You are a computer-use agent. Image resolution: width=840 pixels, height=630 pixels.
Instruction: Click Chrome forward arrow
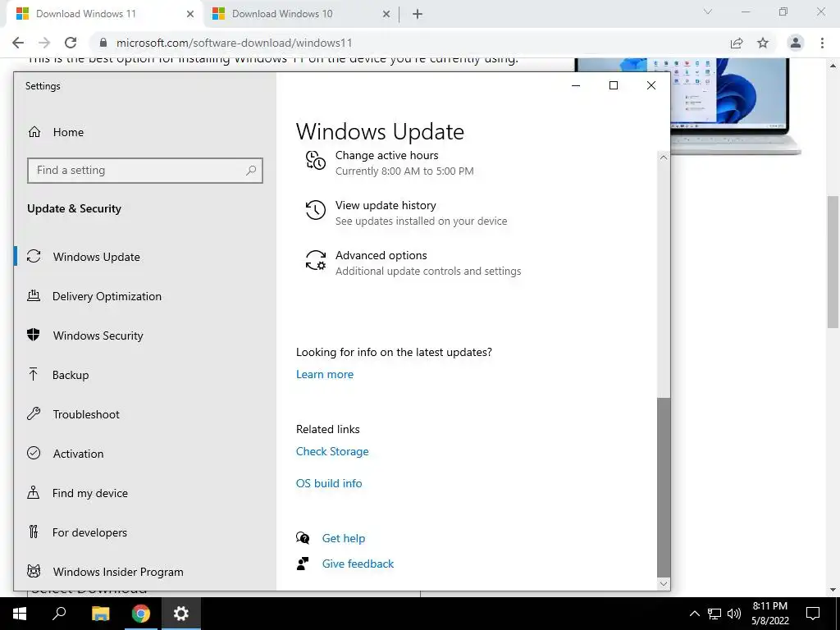click(x=44, y=43)
